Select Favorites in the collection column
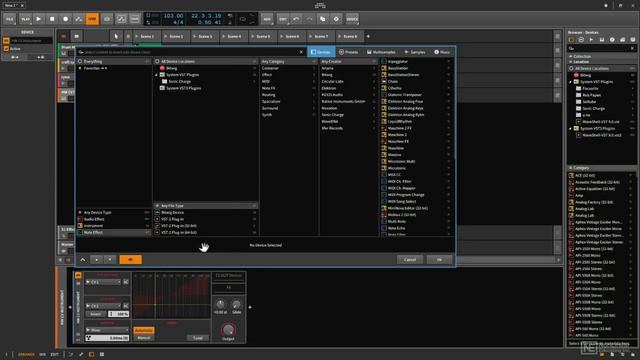Image resolution: width=640 pixels, height=360 pixels. [x=114, y=68]
